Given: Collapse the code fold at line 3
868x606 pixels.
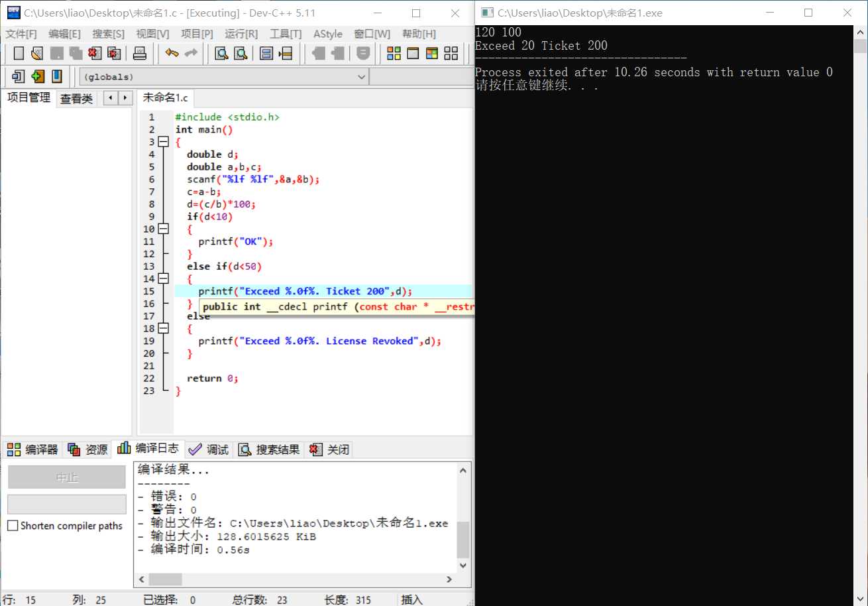Looking at the screenshot, I should (163, 142).
